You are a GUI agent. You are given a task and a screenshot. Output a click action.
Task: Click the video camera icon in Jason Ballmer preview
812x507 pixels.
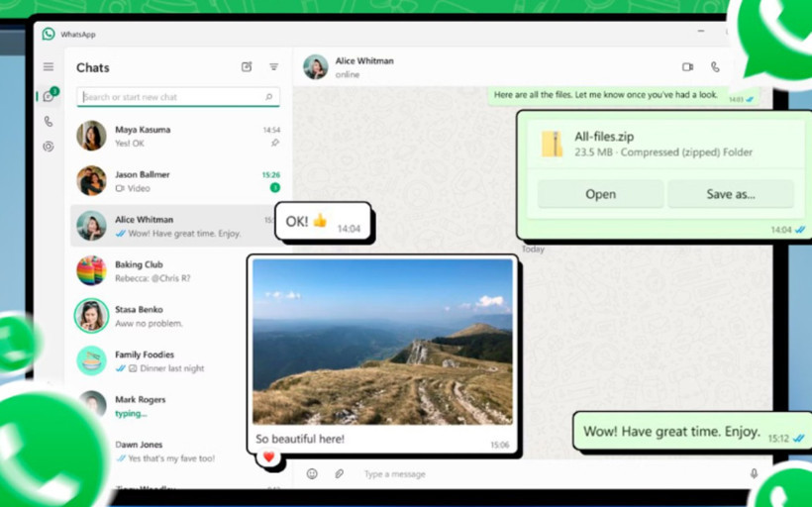click(x=120, y=188)
